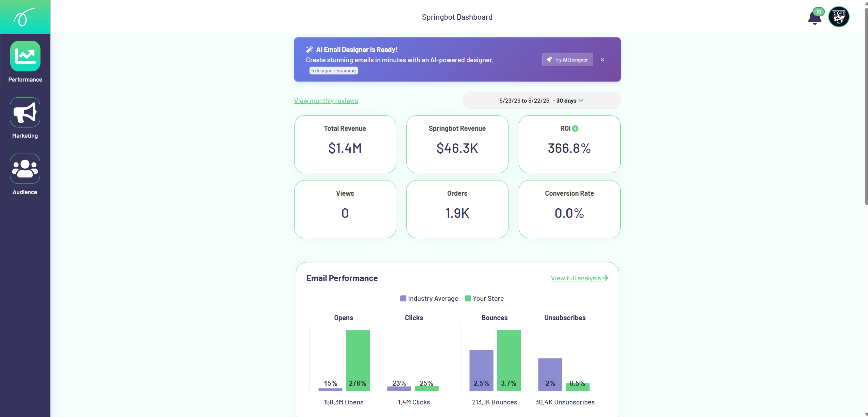Select the Conversion Rate card
The image size is (868, 417).
coord(569,209)
